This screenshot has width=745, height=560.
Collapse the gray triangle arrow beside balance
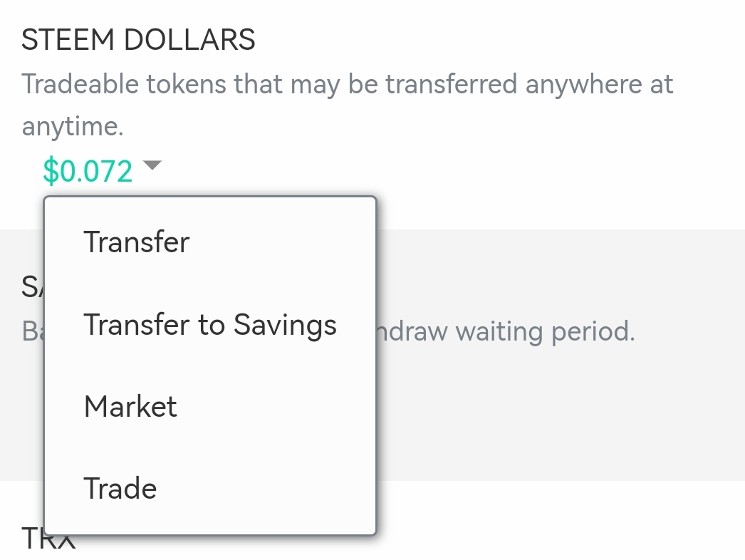(x=152, y=166)
